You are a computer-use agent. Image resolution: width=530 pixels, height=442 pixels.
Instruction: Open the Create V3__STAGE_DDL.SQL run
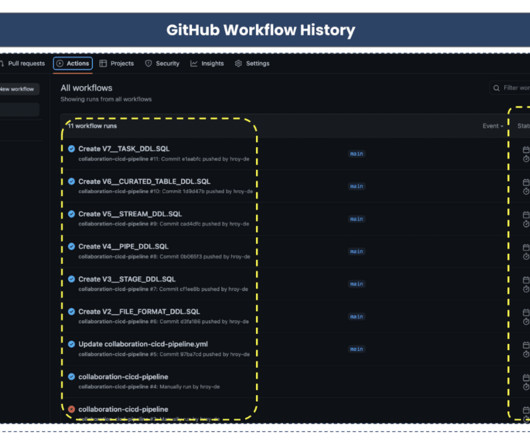[x=127, y=279]
